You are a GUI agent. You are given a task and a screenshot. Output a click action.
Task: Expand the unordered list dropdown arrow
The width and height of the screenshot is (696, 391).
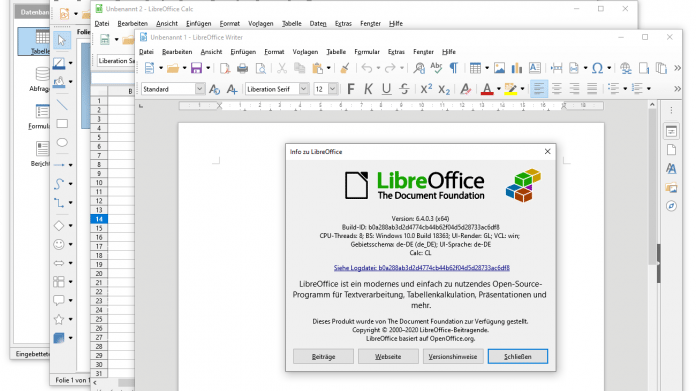pos(625,89)
